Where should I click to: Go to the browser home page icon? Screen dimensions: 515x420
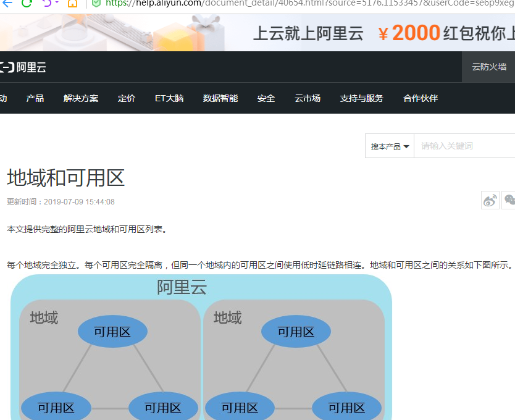tap(72, 3)
